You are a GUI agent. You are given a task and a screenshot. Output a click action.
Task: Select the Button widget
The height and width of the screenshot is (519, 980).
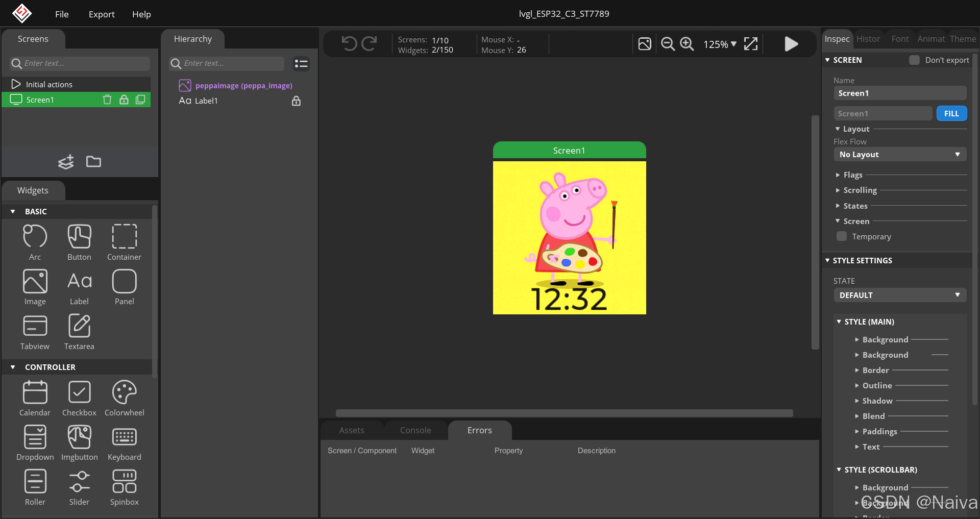(x=79, y=242)
